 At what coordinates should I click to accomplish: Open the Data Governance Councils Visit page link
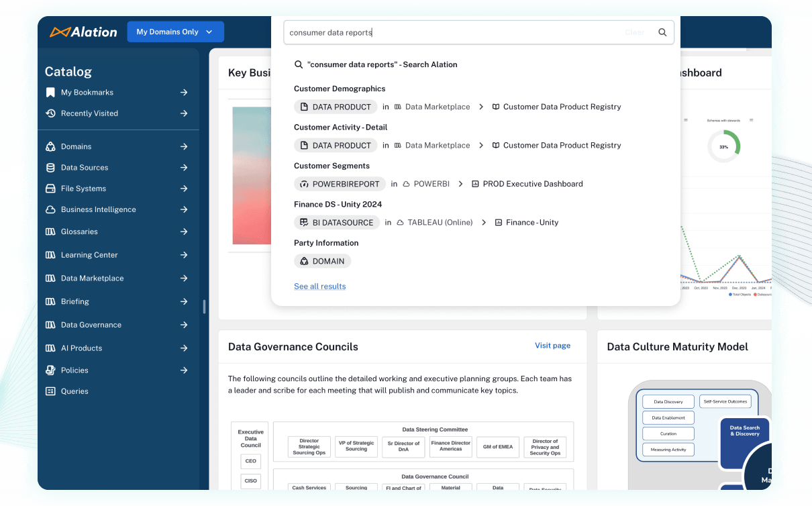point(552,346)
